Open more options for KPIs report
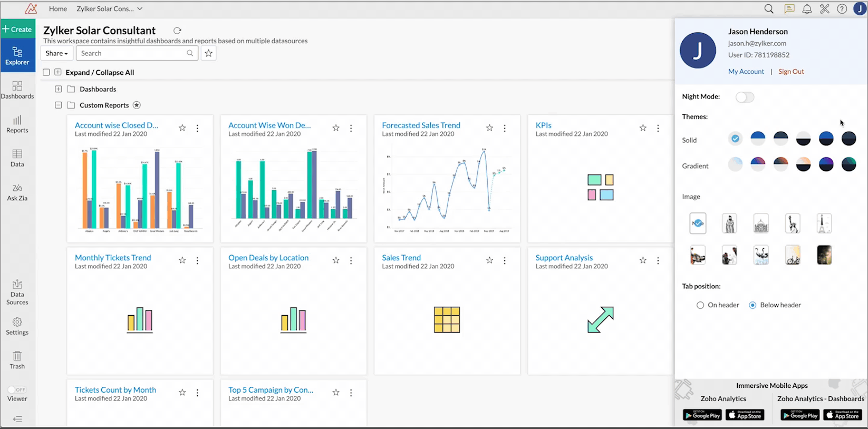 pos(658,128)
